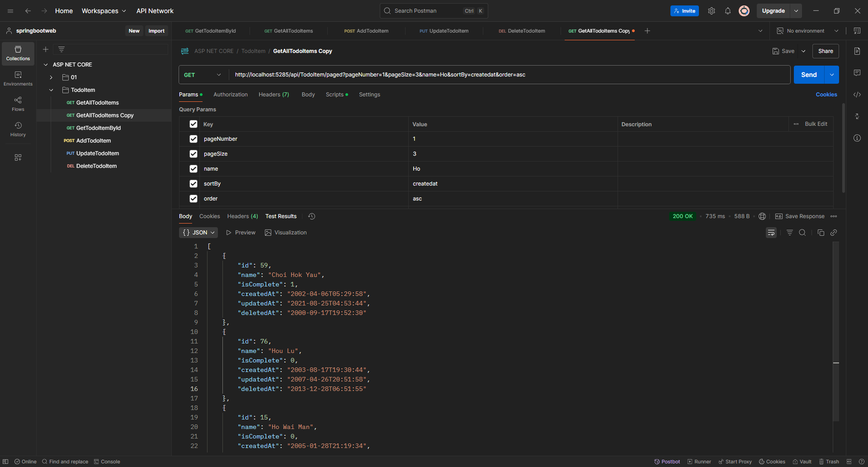Open the GET method dropdown

coord(203,75)
